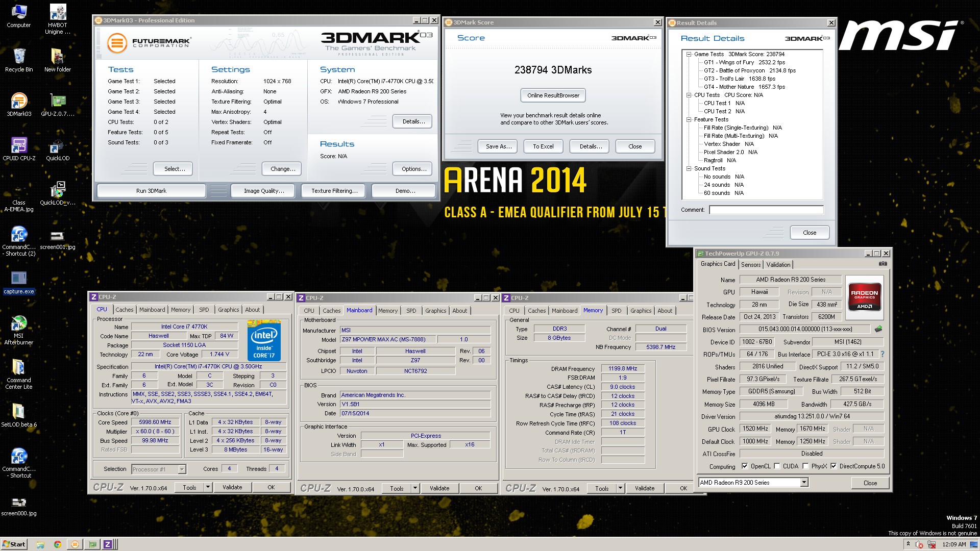Select the GT1 - Wings of Fury tree row

click(744, 62)
